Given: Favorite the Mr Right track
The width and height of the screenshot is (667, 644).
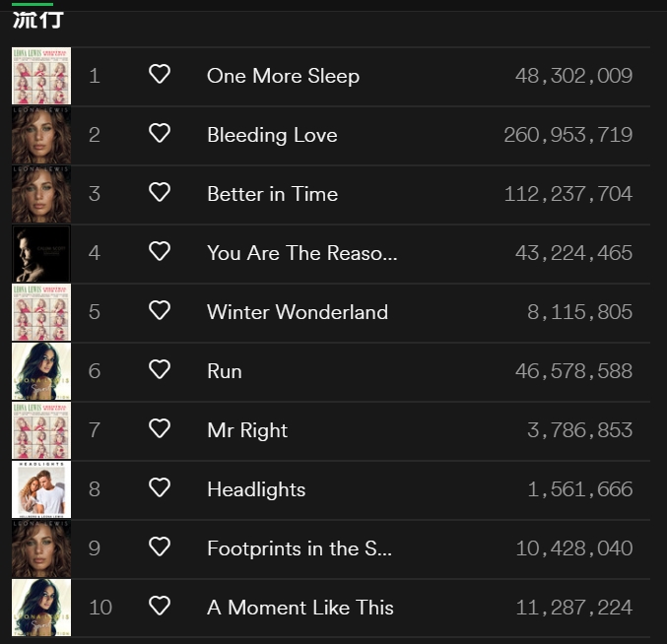Looking at the screenshot, I should (160, 429).
